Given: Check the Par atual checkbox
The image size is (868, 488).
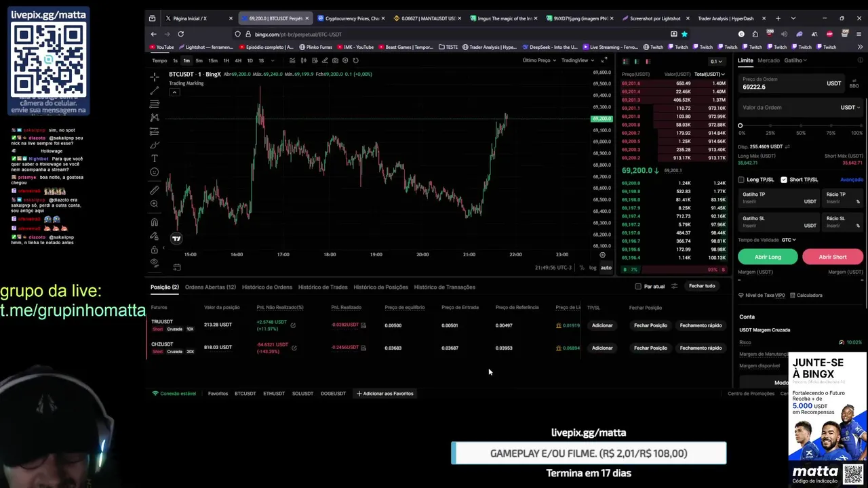Looking at the screenshot, I should tap(638, 286).
